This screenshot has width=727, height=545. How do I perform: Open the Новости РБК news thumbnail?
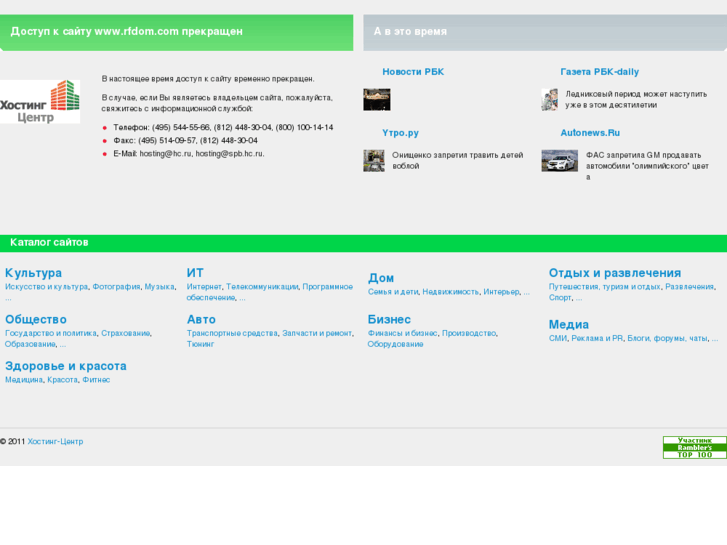tap(376, 99)
